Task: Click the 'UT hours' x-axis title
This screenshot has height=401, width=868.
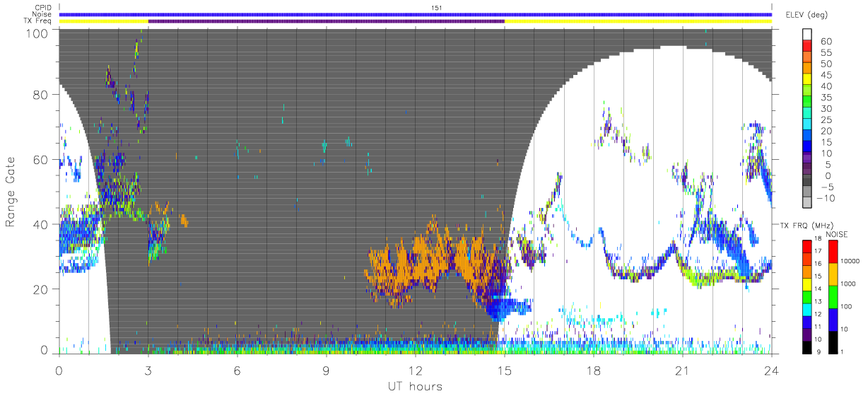Action: pos(415,387)
